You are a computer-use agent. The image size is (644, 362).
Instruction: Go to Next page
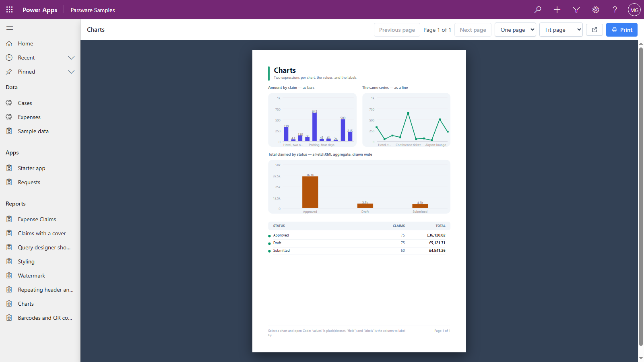click(x=473, y=30)
